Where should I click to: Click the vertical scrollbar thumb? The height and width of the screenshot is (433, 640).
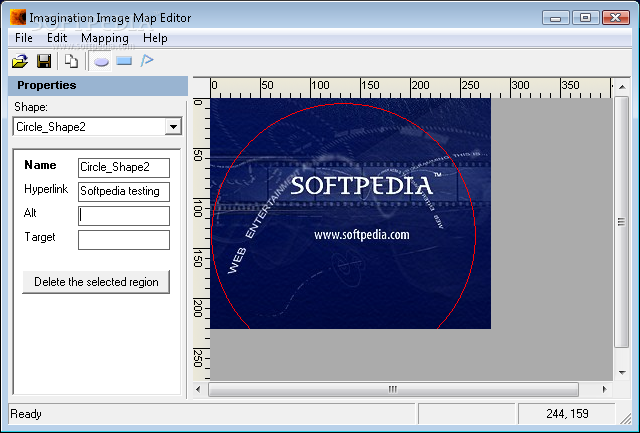(x=622, y=222)
